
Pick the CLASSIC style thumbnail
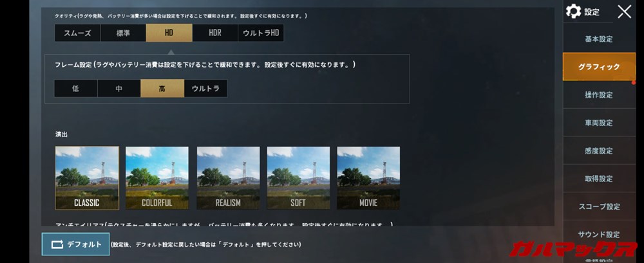coord(87,178)
